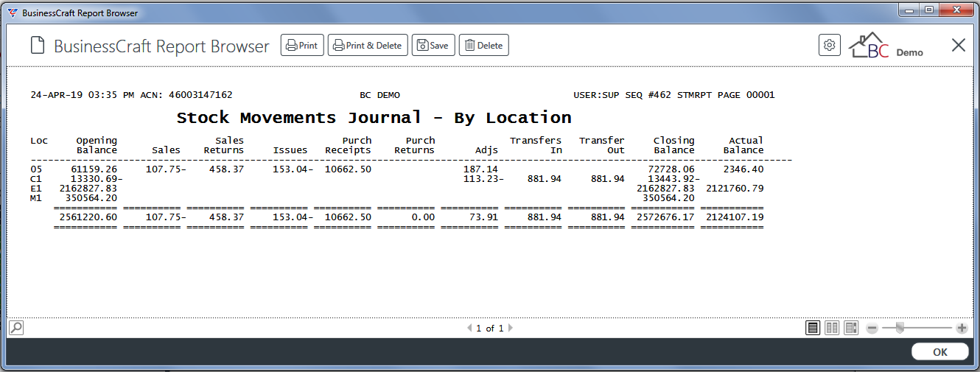This screenshot has height=372, width=980.
Task: Click the BC house logo
Action: click(x=869, y=46)
